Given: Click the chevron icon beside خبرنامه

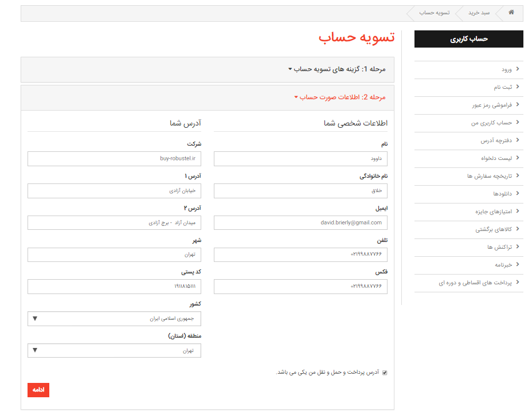Looking at the screenshot, I should point(518,265).
